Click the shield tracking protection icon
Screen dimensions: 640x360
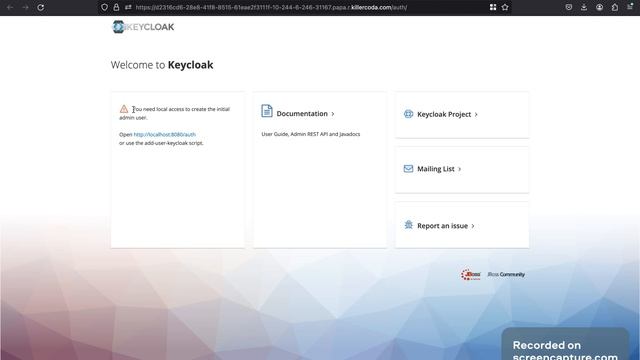click(x=104, y=7)
